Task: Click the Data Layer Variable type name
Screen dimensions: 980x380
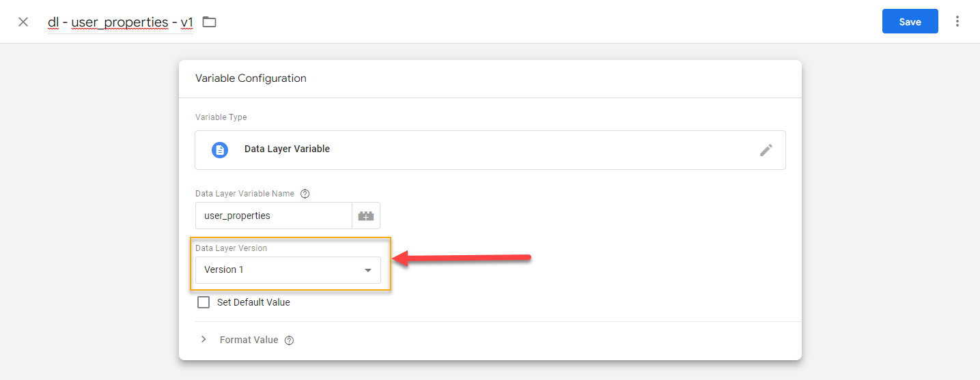Action: point(287,149)
